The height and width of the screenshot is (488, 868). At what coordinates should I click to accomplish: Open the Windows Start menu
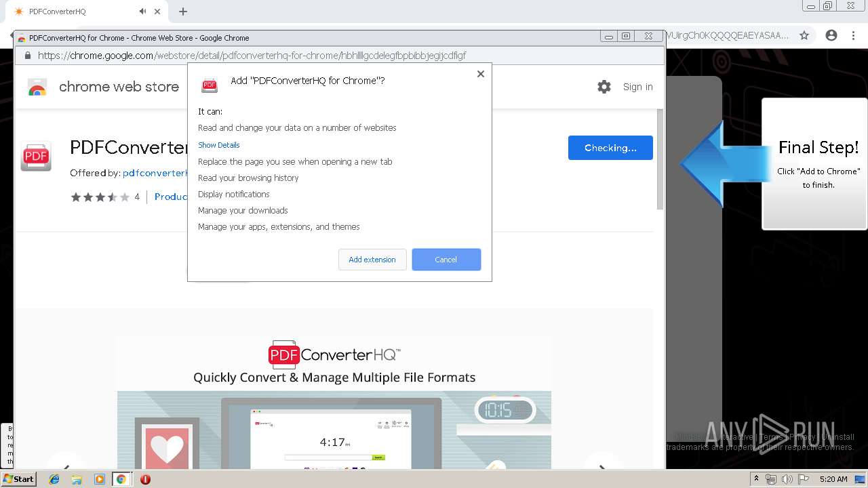tap(19, 479)
